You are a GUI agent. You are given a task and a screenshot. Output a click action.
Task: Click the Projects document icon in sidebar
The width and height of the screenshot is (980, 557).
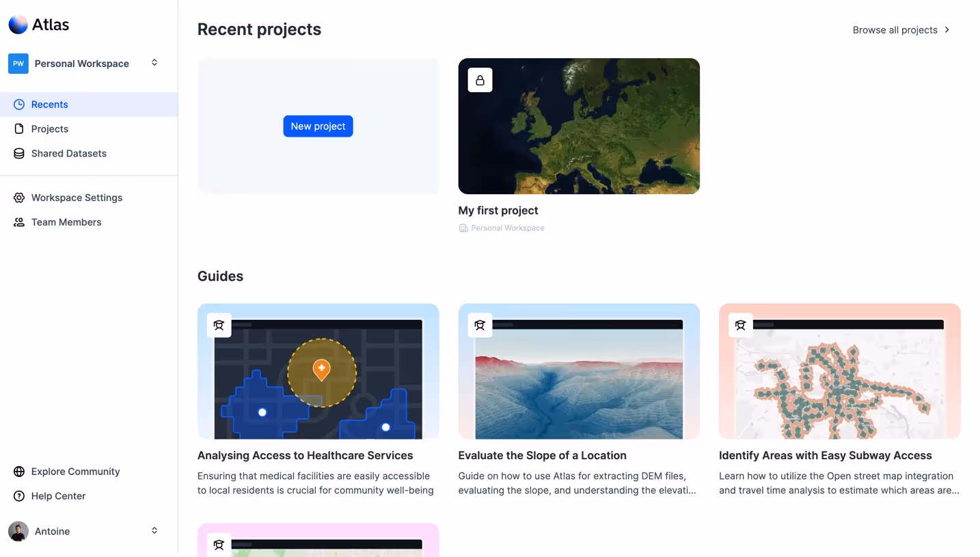click(x=18, y=128)
